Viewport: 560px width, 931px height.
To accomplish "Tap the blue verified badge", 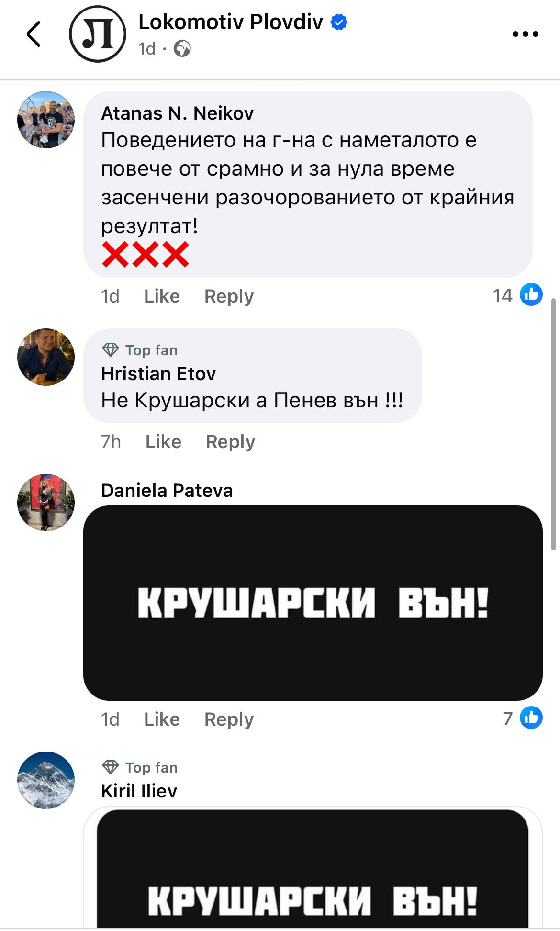I will (339, 22).
